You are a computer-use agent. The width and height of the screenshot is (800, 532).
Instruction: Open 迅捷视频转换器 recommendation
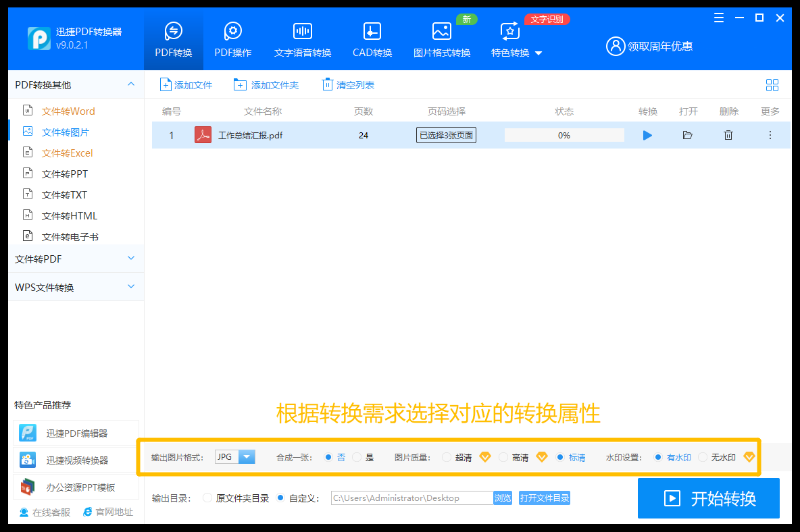click(x=76, y=460)
